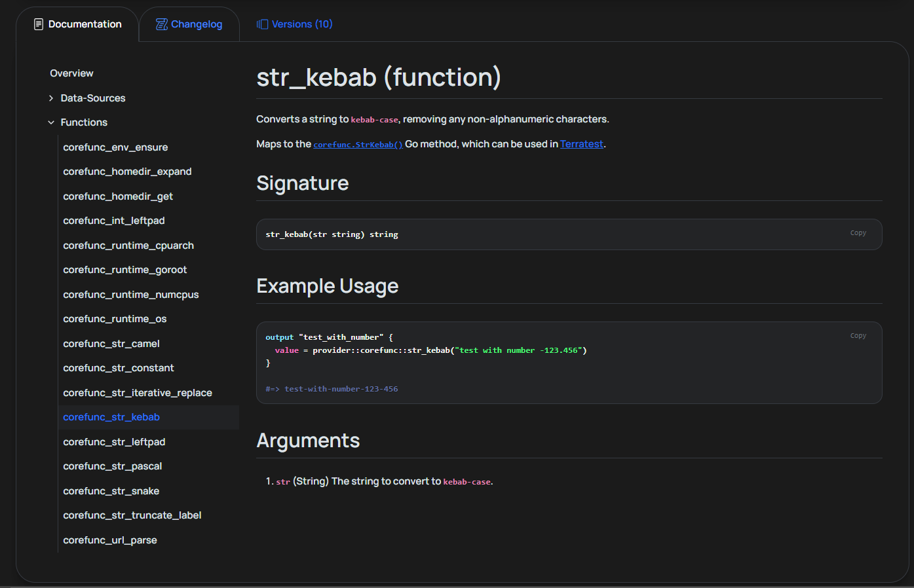This screenshot has height=588, width=914.
Task: Expand the Data-Sources section chevron
Action: tap(51, 98)
